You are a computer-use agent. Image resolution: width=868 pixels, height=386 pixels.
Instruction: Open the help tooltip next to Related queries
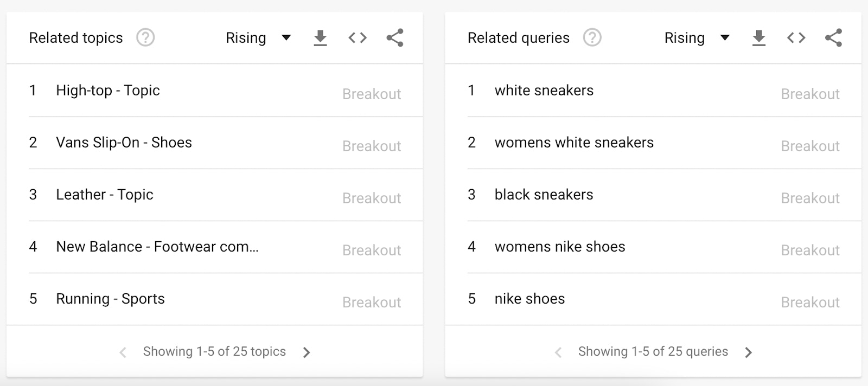coord(592,37)
